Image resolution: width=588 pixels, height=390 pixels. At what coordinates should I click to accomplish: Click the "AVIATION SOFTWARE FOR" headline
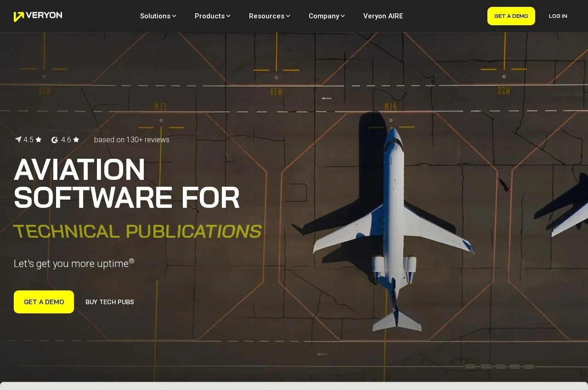127,184
